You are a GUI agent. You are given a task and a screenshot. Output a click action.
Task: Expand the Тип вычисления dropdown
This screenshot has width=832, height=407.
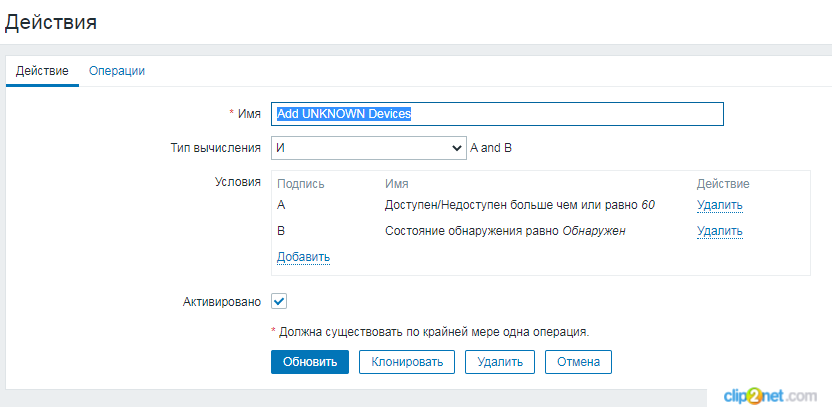click(368, 148)
